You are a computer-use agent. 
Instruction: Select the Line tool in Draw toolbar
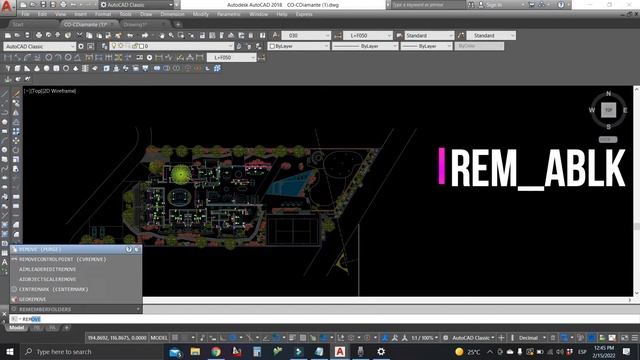point(4,93)
